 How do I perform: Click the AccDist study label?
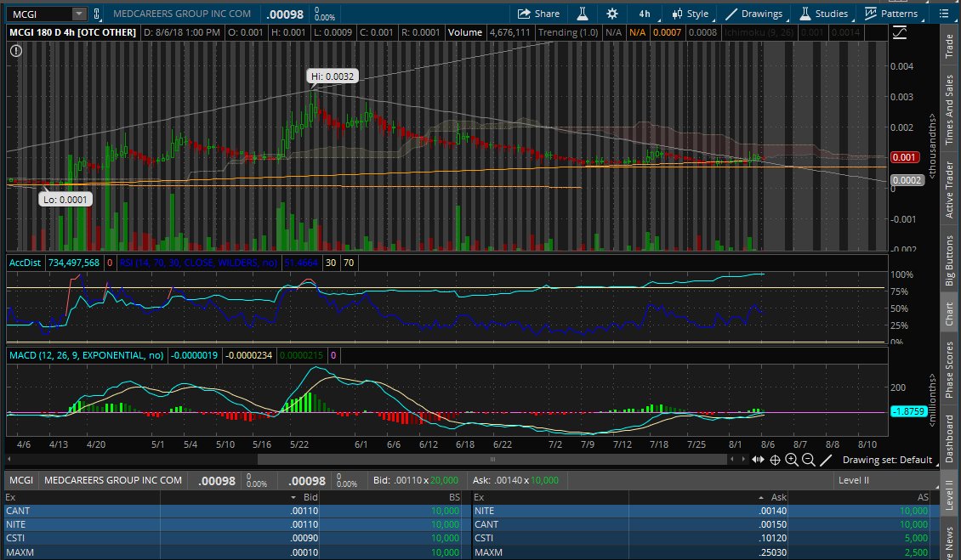point(25,263)
